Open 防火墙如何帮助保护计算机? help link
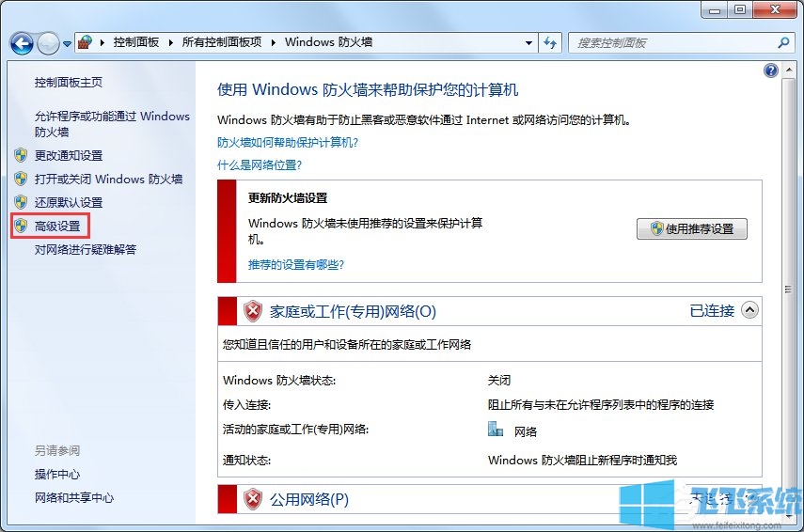This screenshot has height=532, width=804. (287, 143)
